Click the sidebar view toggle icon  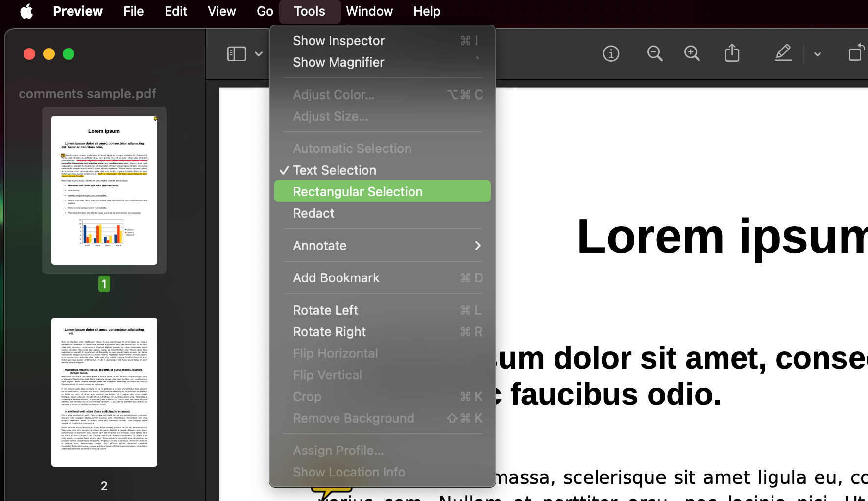point(237,53)
